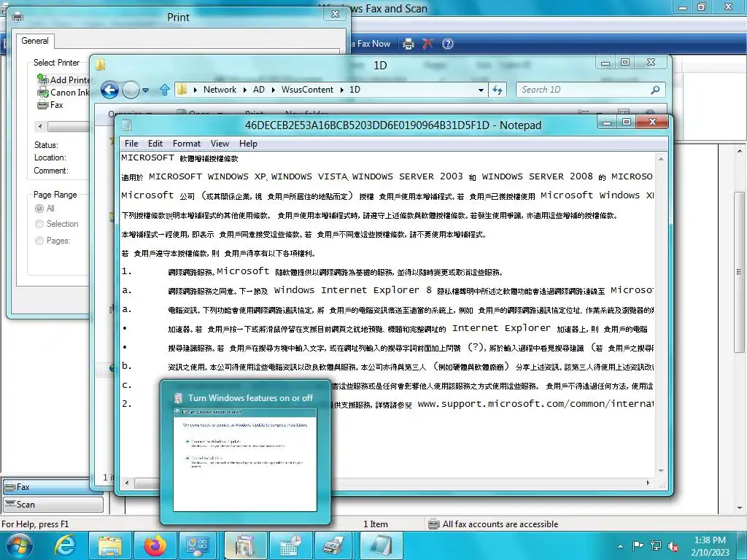Select General tab in Print dialog
This screenshot has width=747, height=560.
[35, 41]
